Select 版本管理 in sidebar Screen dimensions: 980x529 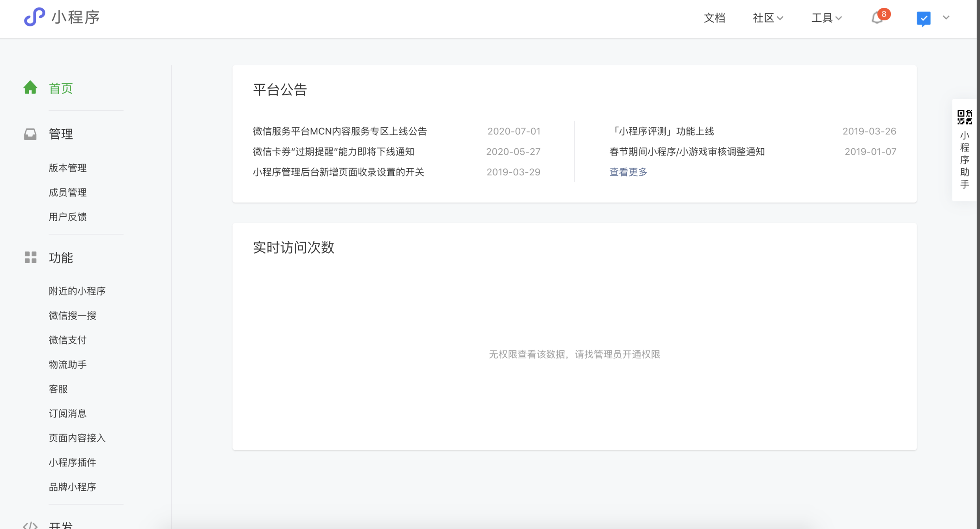(67, 168)
